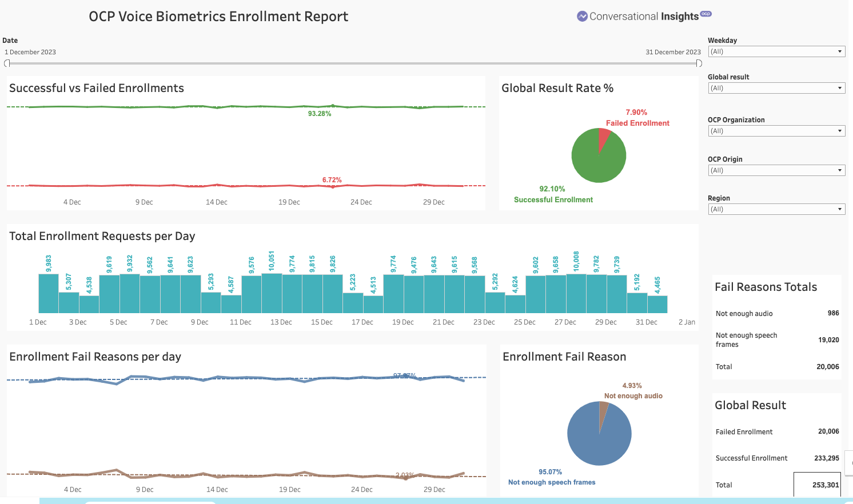This screenshot has width=853, height=504.
Task: Click the 10,051 enrollment requests bar
Action: (x=272, y=293)
